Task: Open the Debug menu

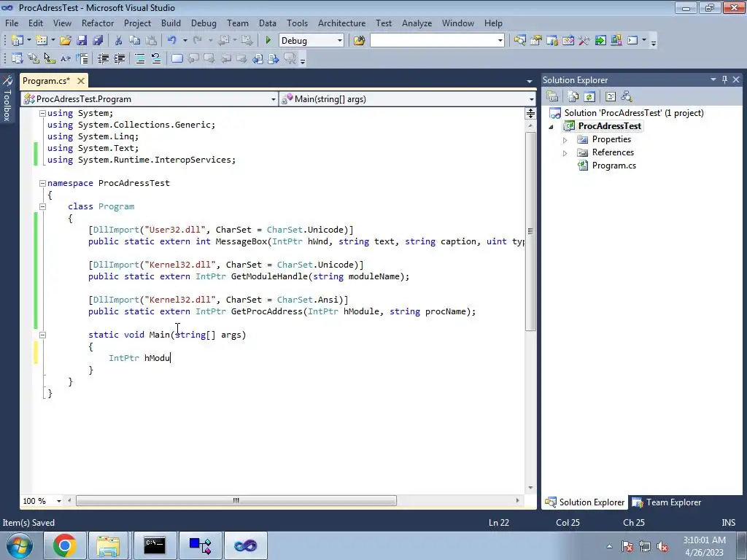Action: point(204,23)
